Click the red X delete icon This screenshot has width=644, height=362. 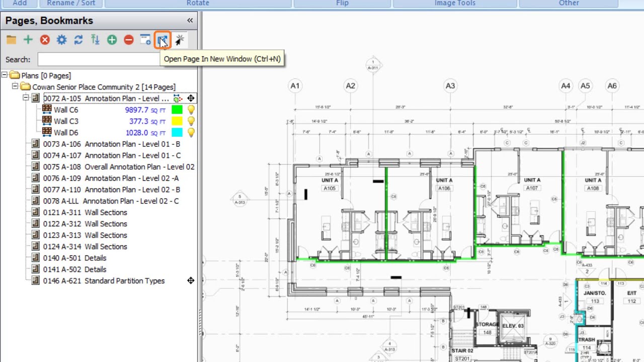(45, 40)
